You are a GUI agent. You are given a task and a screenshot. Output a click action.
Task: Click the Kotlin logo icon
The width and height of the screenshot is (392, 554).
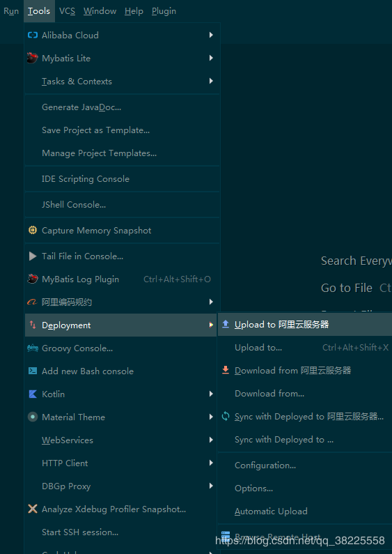(33, 394)
